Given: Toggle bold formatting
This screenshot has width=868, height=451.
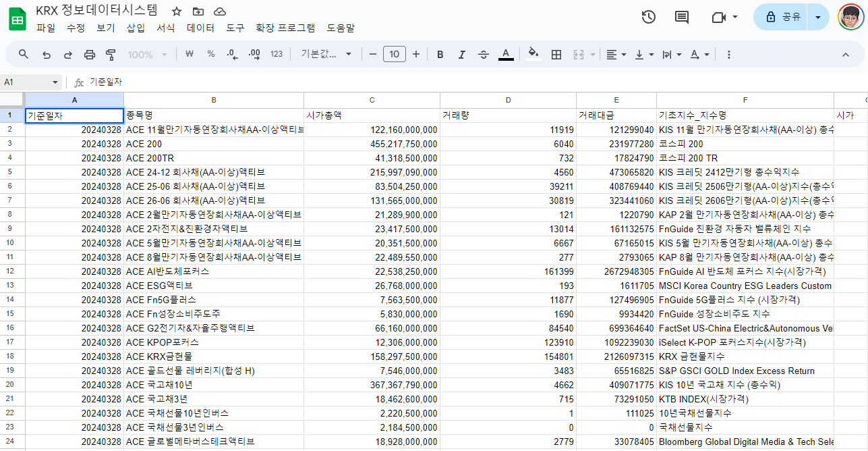Looking at the screenshot, I should (440, 54).
